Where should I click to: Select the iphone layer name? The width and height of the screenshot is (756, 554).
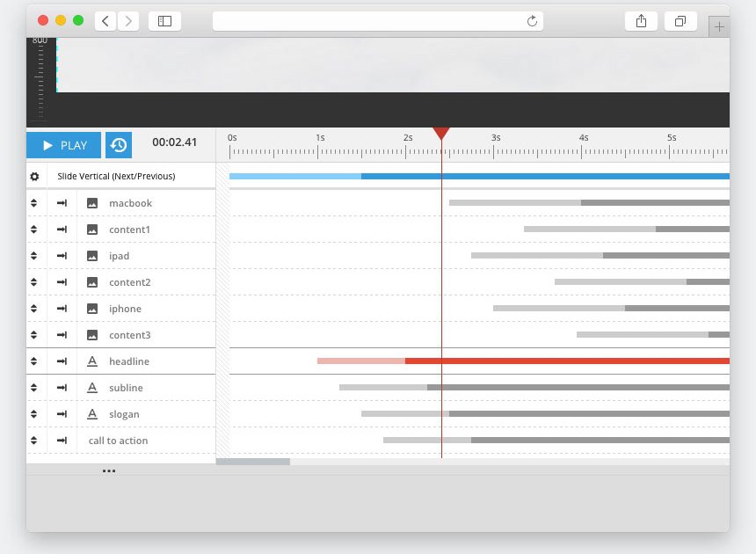tap(126, 309)
